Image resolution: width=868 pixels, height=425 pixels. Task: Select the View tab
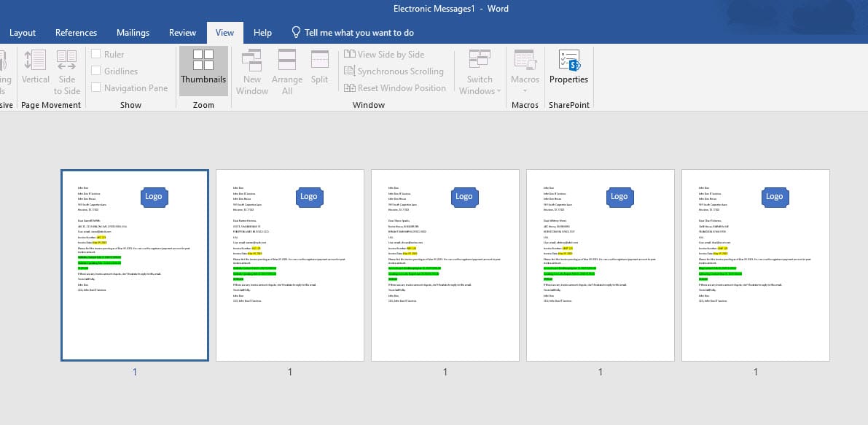tap(224, 33)
